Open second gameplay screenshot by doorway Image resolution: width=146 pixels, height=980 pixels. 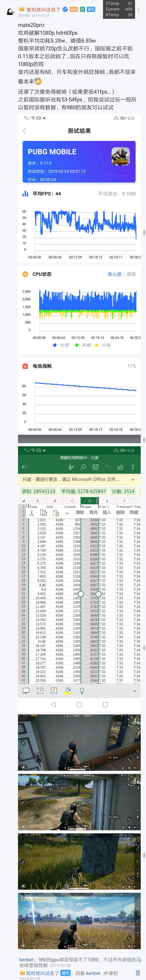pos(79,802)
